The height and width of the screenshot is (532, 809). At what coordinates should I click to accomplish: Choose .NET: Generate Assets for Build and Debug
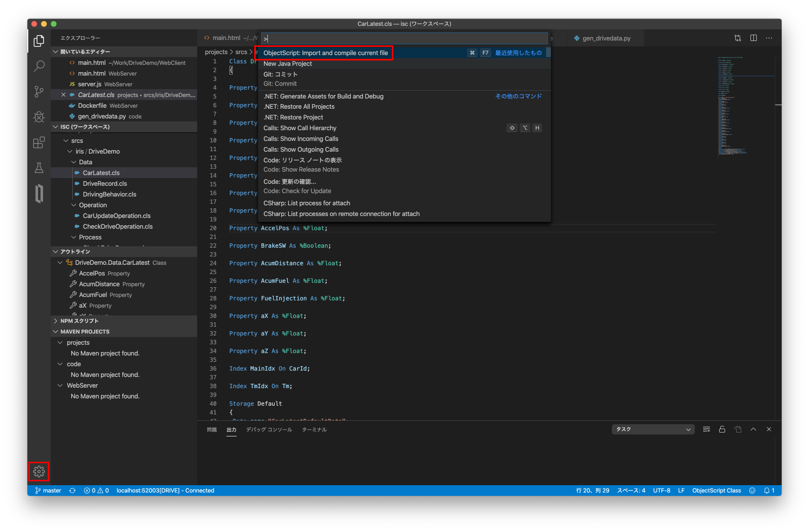point(404,97)
